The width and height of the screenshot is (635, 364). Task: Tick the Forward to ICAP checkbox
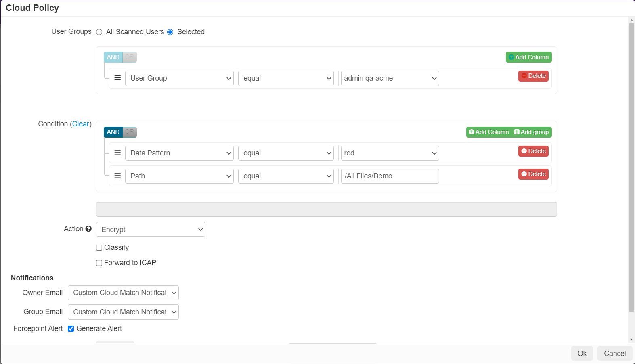coord(99,263)
